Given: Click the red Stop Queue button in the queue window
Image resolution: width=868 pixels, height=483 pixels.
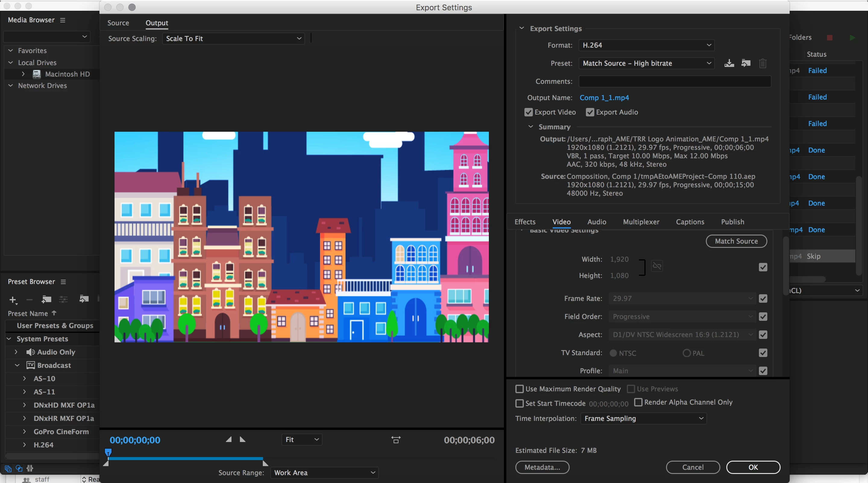Looking at the screenshot, I should [830, 38].
